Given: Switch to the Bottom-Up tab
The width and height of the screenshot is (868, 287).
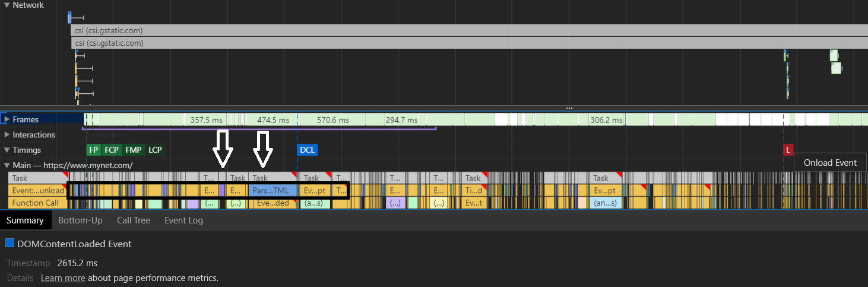Looking at the screenshot, I should [80, 220].
